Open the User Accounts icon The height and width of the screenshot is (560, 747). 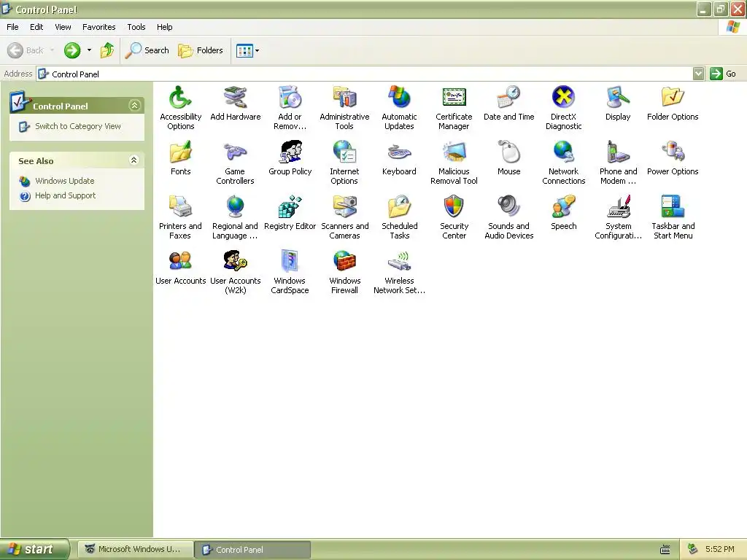(181, 268)
